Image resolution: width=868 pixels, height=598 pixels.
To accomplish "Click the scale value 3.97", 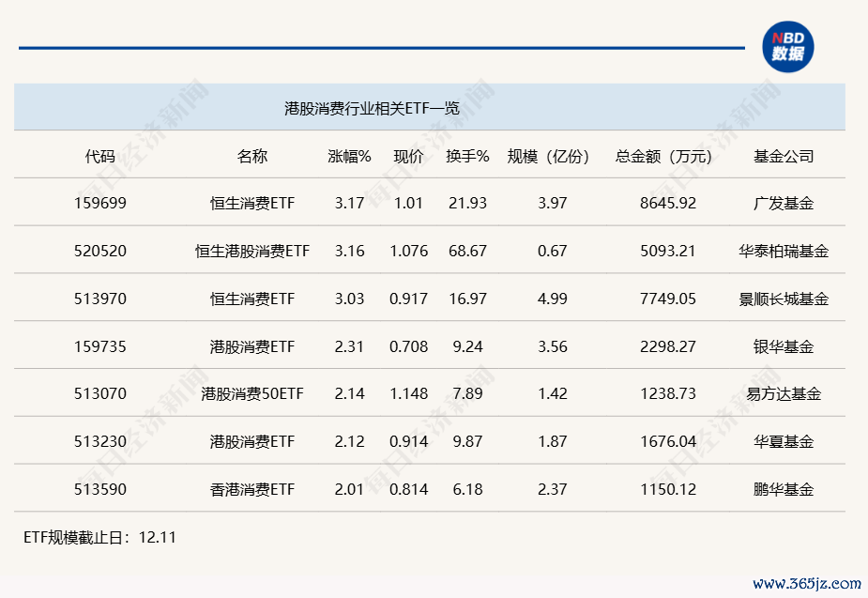I will pyautogui.click(x=553, y=203).
